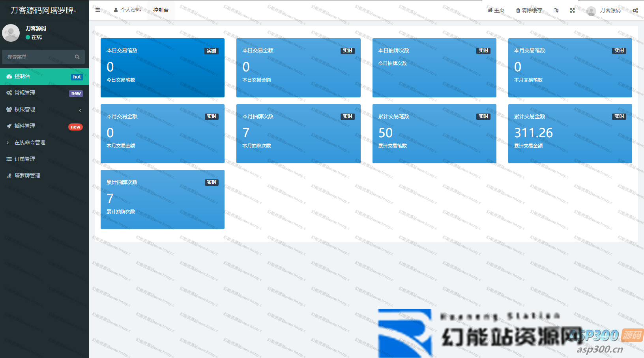Screen dimensions: 644x358
Task: Go to 主页 home link
Action: [x=496, y=10]
